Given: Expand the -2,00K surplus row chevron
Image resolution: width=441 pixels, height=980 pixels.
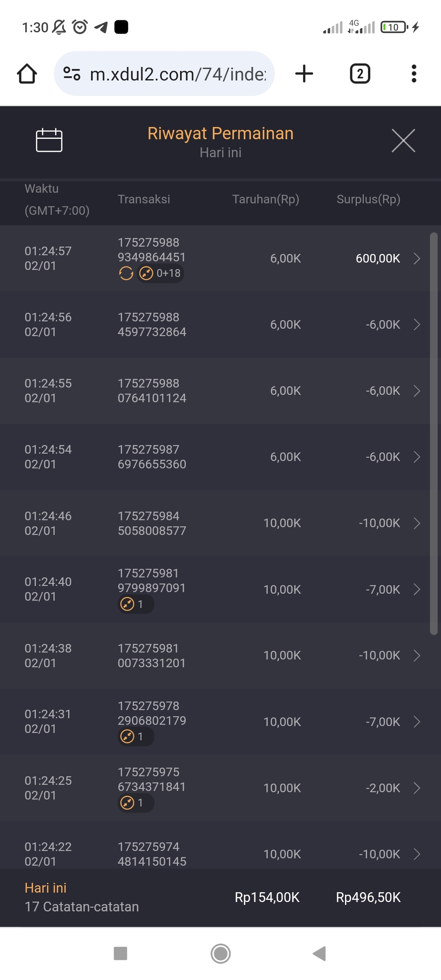Looking at the screenshot, I should click(x=417, y=788).
